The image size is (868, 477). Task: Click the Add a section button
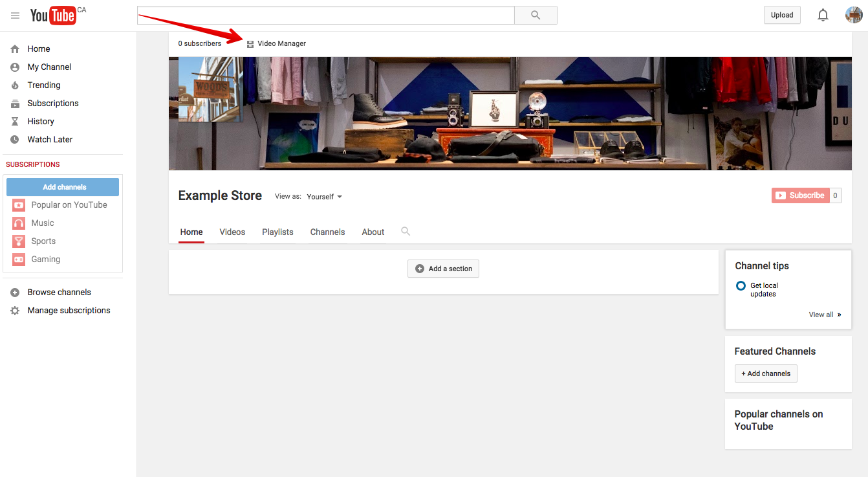[443, 269]
